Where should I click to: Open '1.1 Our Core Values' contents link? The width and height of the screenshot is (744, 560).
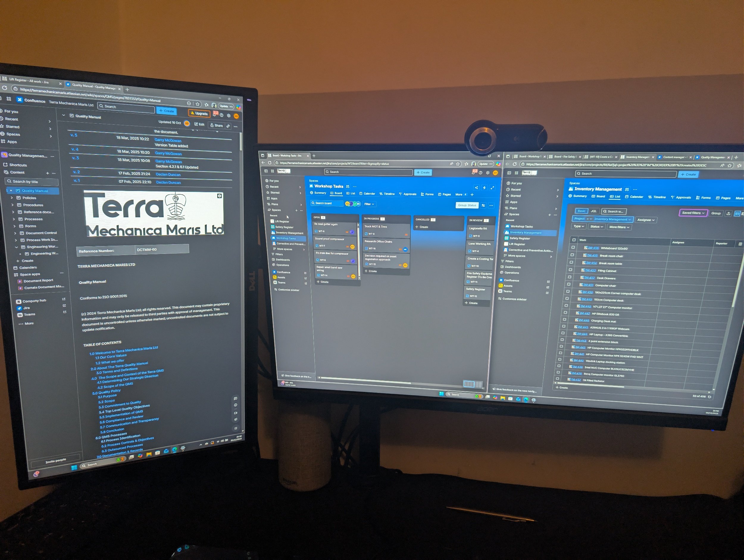111,356
